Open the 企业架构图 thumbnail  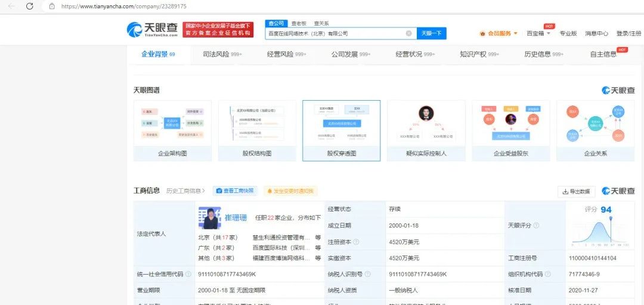(x=172, y=131)
